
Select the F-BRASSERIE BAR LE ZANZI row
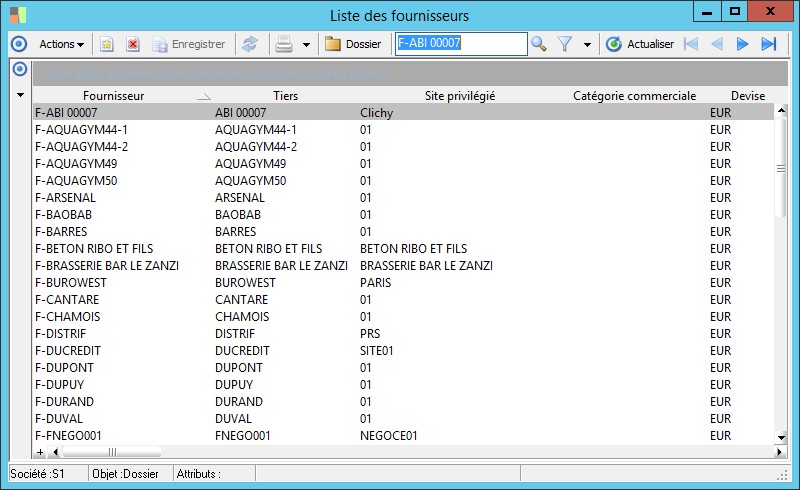(403, 266)
